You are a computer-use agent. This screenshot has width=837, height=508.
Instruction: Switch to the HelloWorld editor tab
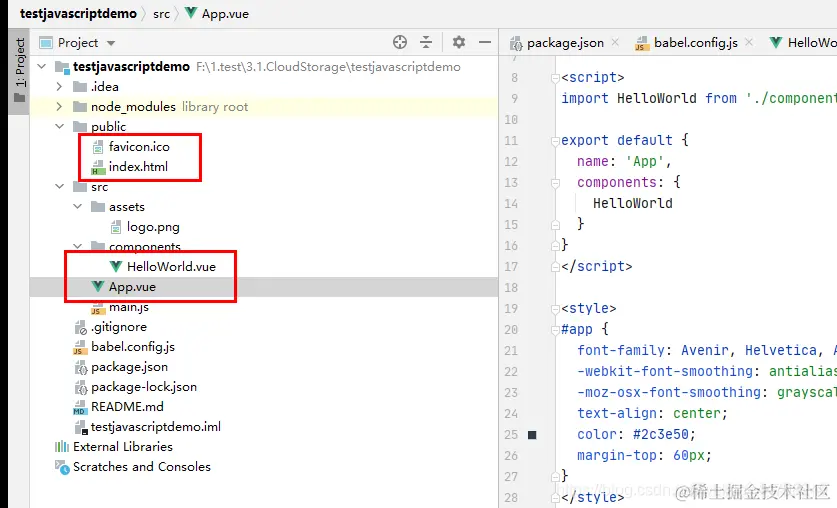pyautogui.click(x=803, y=43)
